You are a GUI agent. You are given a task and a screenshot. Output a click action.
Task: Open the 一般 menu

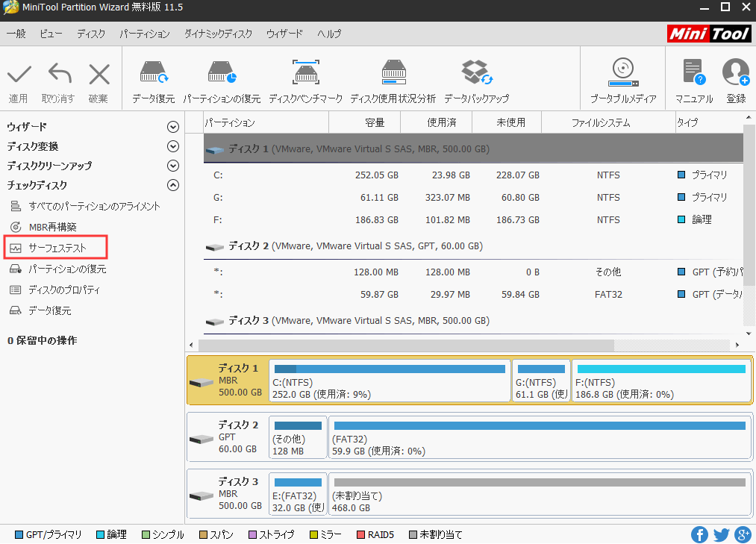click(x=16, y=34)
